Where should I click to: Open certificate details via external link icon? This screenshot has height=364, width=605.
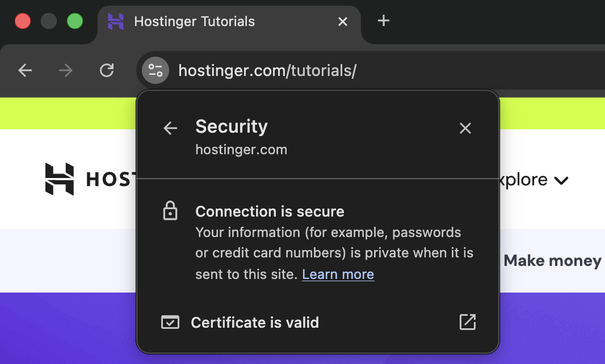(467, 322)
